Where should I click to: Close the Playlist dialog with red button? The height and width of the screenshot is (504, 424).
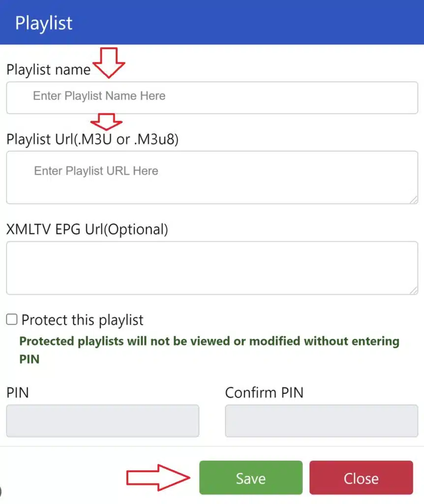pyautogui.click(x=362, y=477)
